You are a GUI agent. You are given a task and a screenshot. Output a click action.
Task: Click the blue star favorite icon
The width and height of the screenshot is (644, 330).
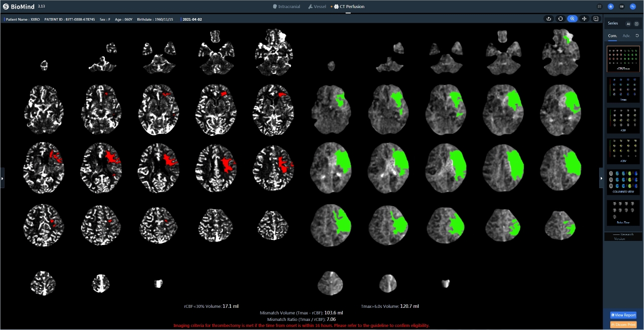tap(611, 7)
